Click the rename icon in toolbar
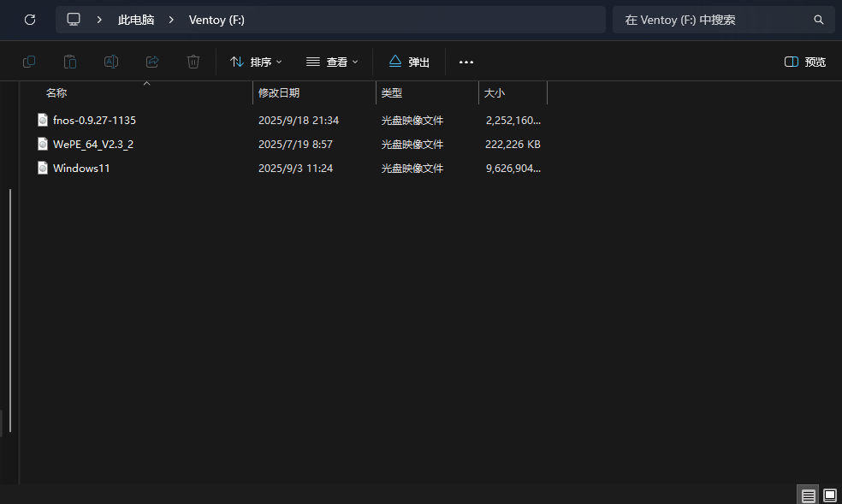This screenshot has width=842, height=504. coord(111,62)
